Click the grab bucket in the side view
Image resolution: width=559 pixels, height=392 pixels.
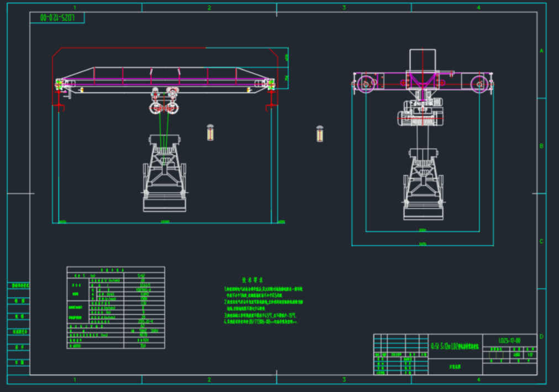click(x=423, y=184)
